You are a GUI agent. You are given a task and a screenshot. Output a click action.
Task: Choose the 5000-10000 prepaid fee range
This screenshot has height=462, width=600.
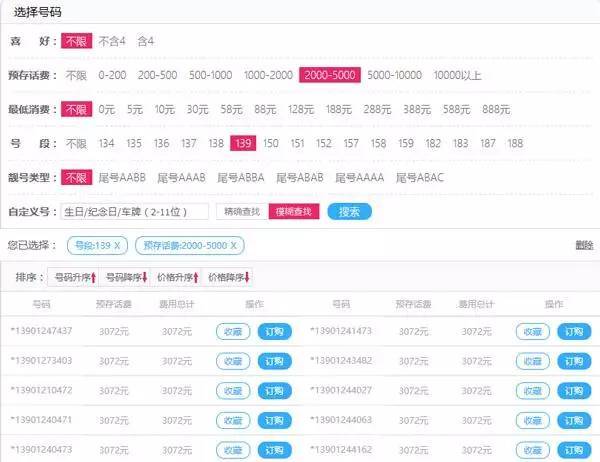coord(395,75)
